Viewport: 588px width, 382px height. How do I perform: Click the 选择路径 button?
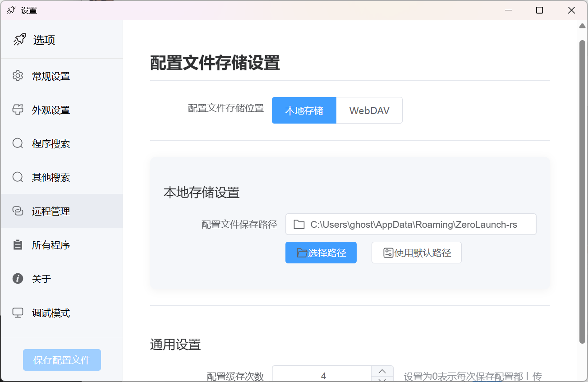(x=321, y=253)
